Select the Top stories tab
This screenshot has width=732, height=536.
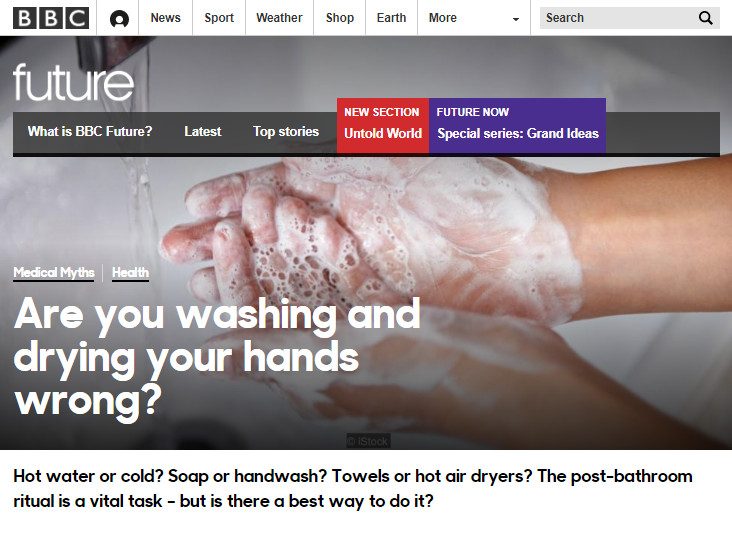[x=286, y=132]
